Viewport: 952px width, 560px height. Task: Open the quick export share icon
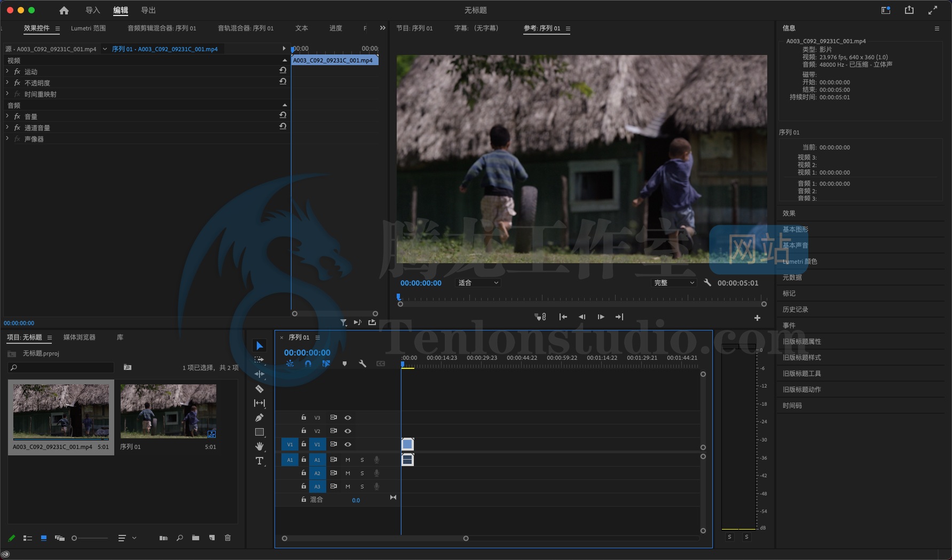tap(909, 10)
